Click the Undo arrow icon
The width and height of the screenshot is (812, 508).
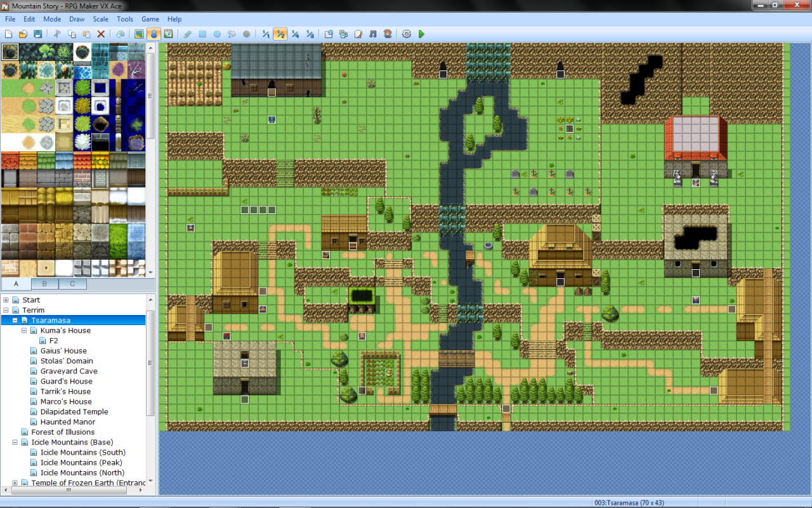click(120, 34)
